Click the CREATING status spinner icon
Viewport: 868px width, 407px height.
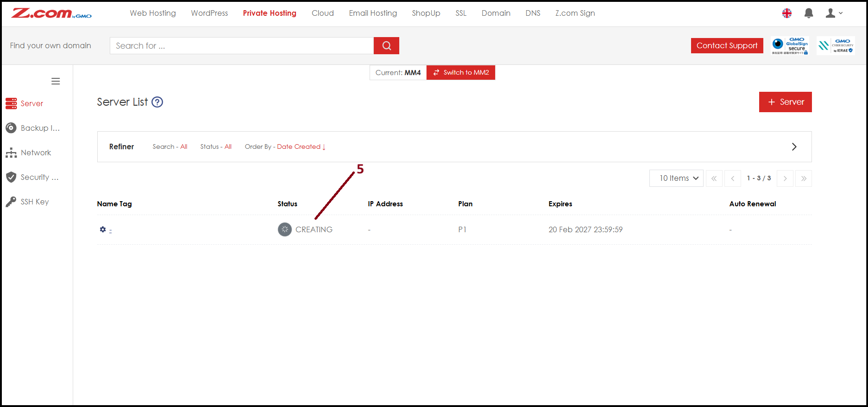[285, 229]
